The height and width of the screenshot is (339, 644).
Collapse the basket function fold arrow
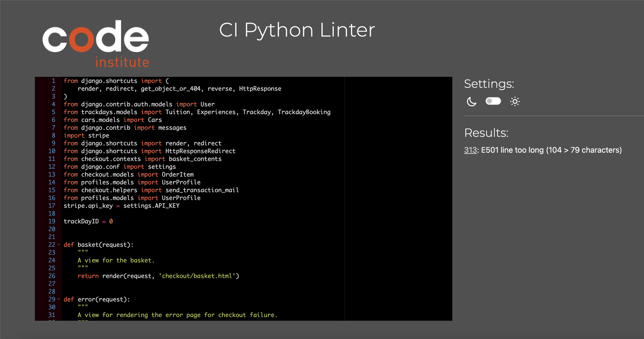(59, 245)
